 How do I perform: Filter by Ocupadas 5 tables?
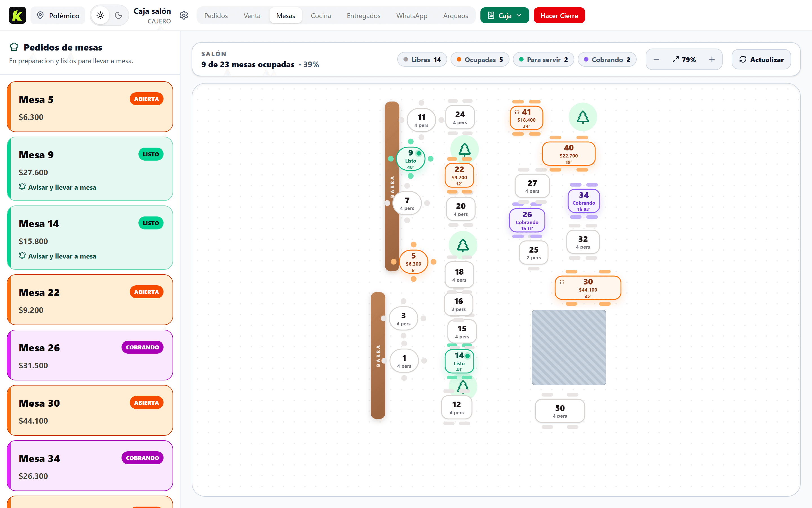coord(480,60)
